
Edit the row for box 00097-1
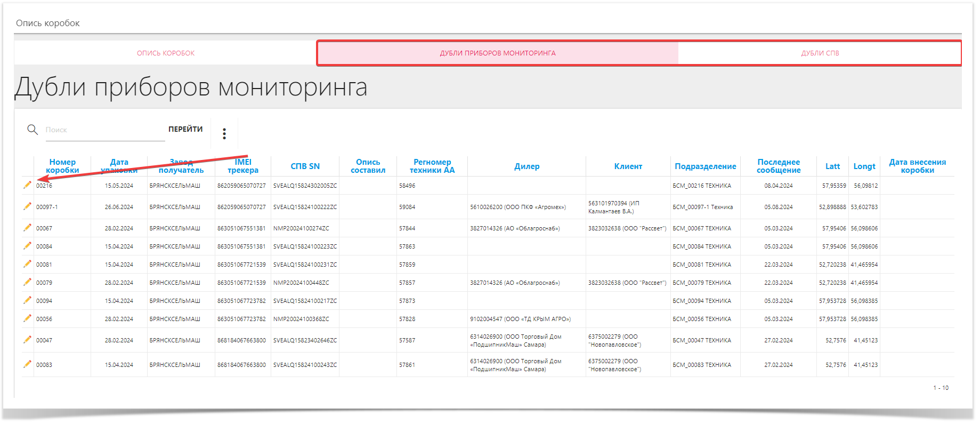point(27,206)
